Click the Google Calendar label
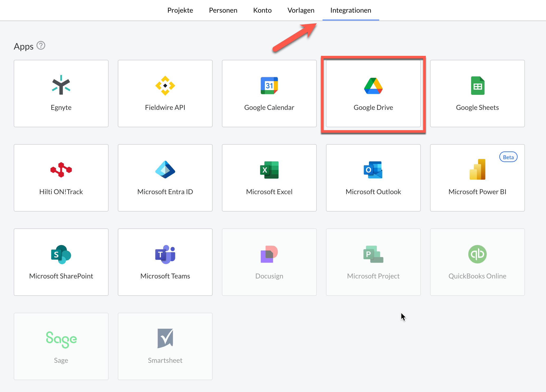546x392 pixels. pos(269,107)
